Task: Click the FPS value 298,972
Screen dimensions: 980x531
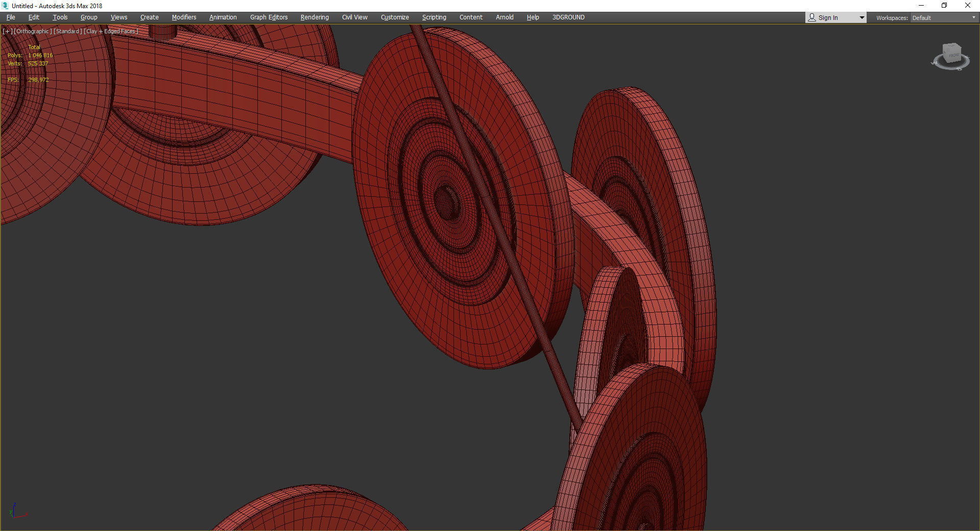Action: tap(39, 80)
